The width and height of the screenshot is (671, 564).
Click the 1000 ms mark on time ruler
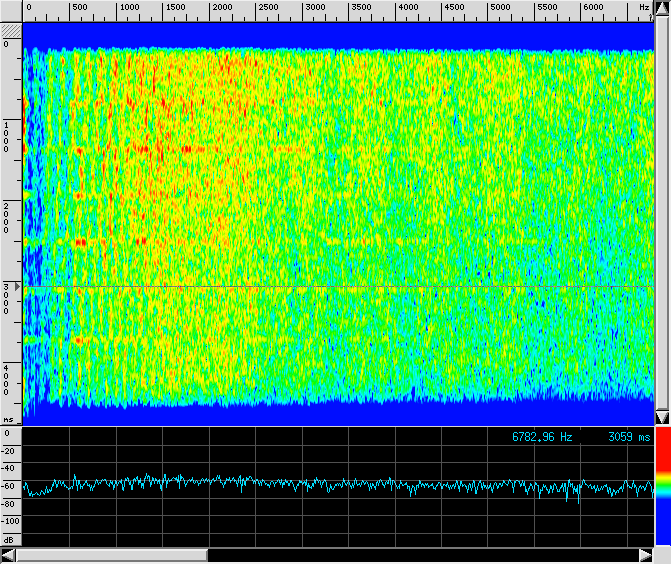(7, 138)
